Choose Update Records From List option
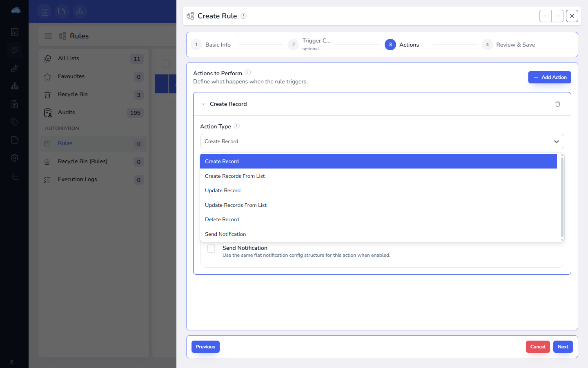Viewport: 588px width, 368px height. tap(379, 205)
